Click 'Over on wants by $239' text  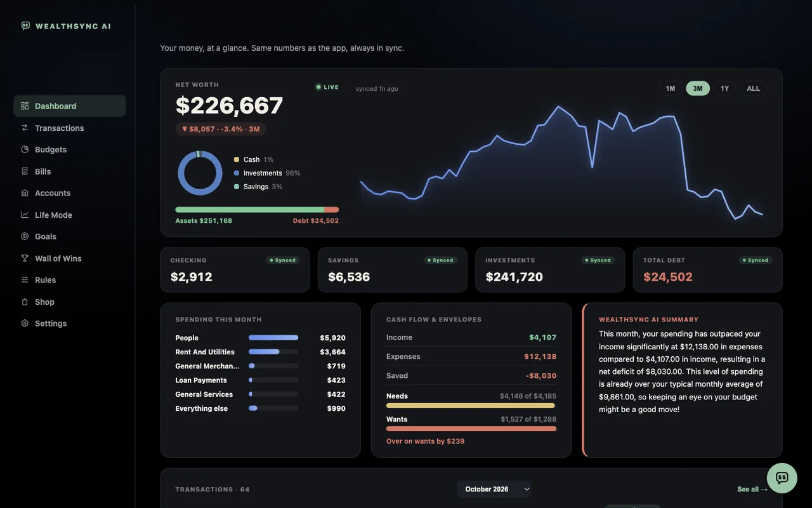pyautogui.click(x=425, y=441)
